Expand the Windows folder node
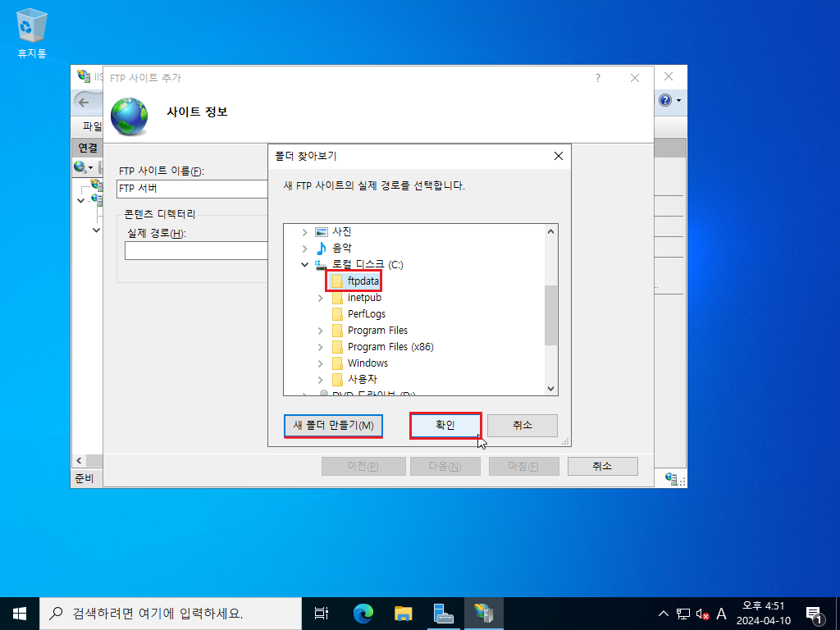Screen dimensions: 840x630 click(x=321, y=363)
